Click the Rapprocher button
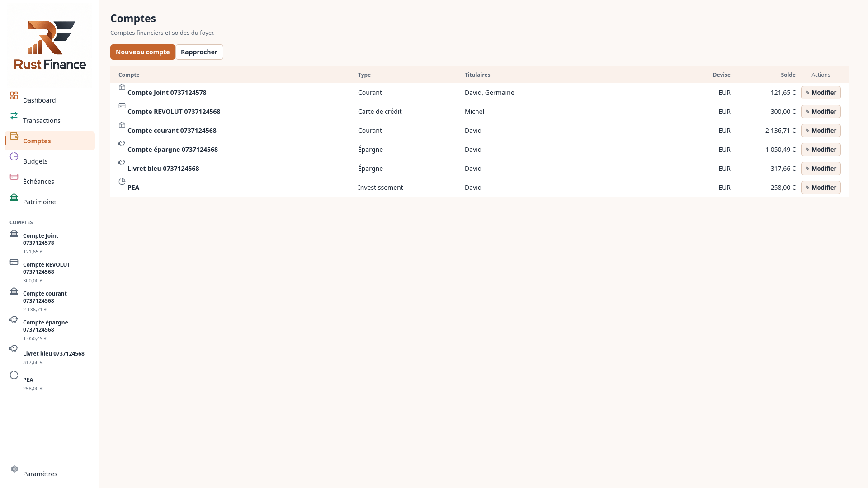This screenshot has height=488, width=868. point(199,52)
